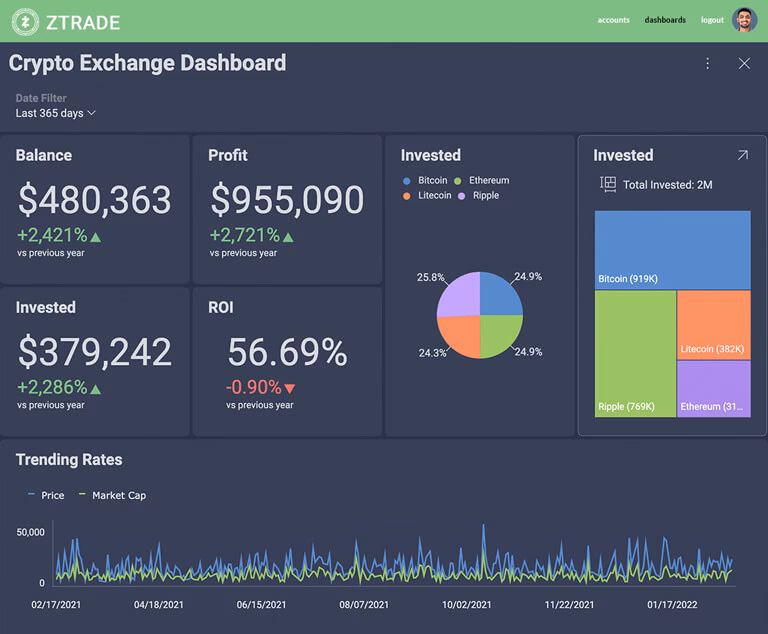The width and height of the screenshot is (768, 634).
Task: Select the orange Litecoin (382K) treemap tile
Action: click(713, 324)
